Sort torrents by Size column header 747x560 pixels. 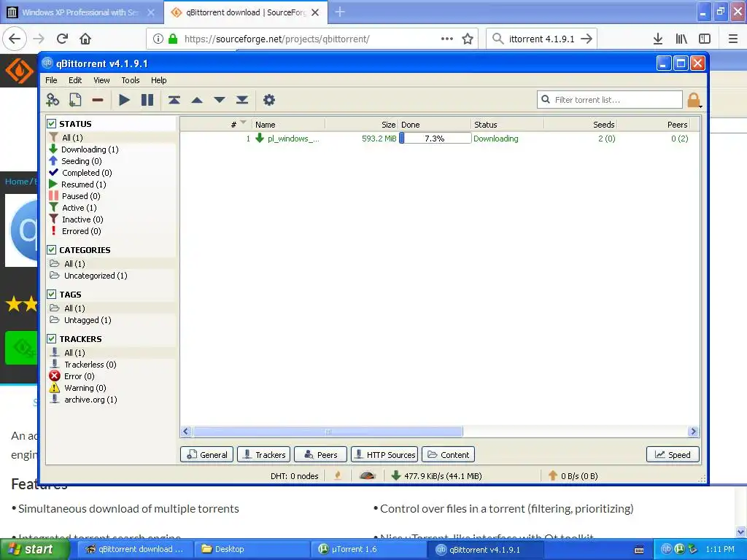tap(362, 124)
